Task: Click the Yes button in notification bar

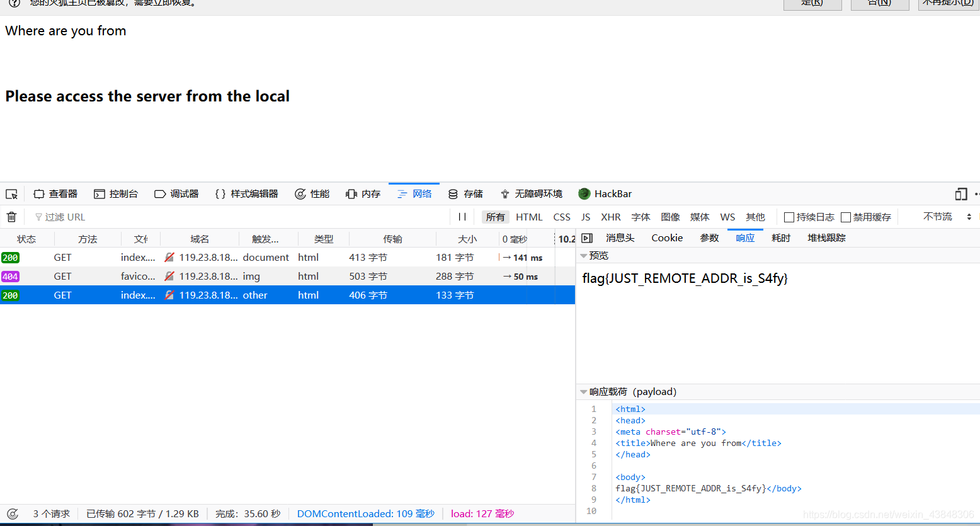Action: tap(812, 4)
